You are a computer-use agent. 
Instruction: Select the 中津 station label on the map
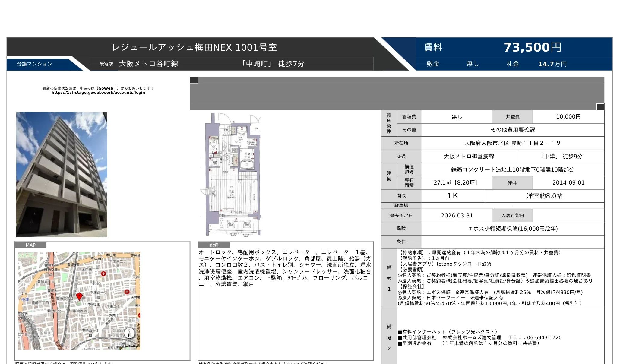click(x=25, y=299)
